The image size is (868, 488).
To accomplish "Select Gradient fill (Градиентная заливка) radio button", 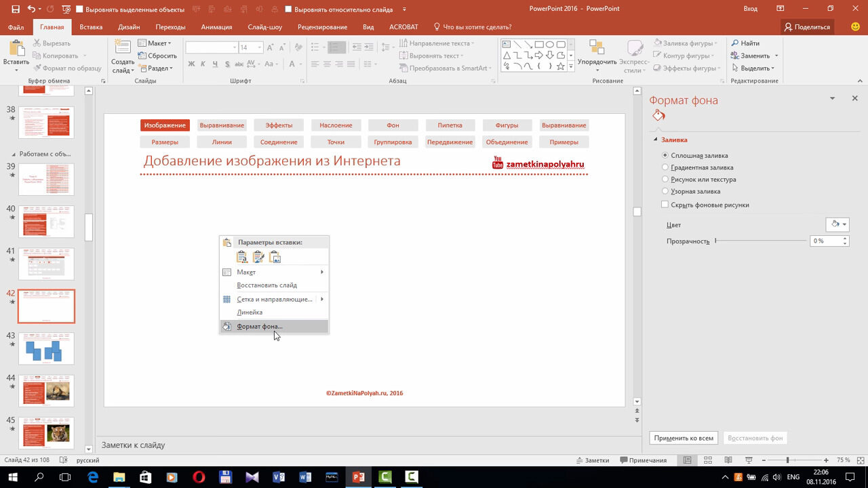I will coord(665,167).
